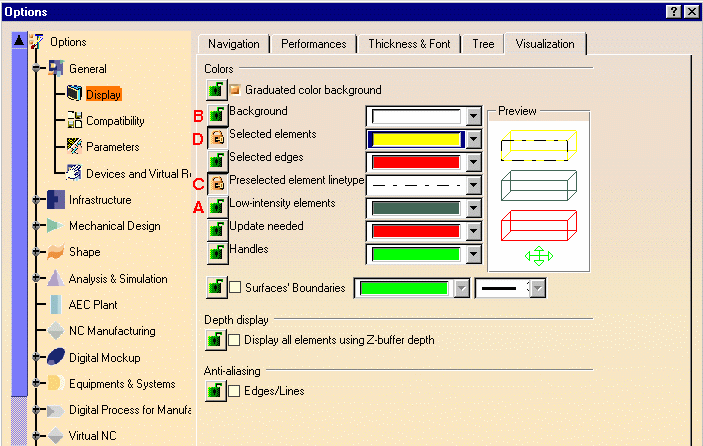703x446 pixels.
Task: Switch to the Navigation tab
Action: pyautogui.click(x=233, y=44)
